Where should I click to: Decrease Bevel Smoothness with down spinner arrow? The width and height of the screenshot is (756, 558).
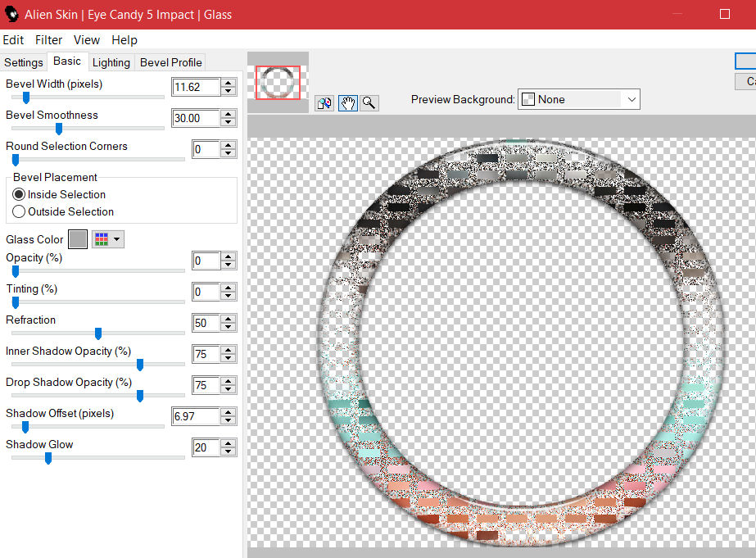click(229, 123)
